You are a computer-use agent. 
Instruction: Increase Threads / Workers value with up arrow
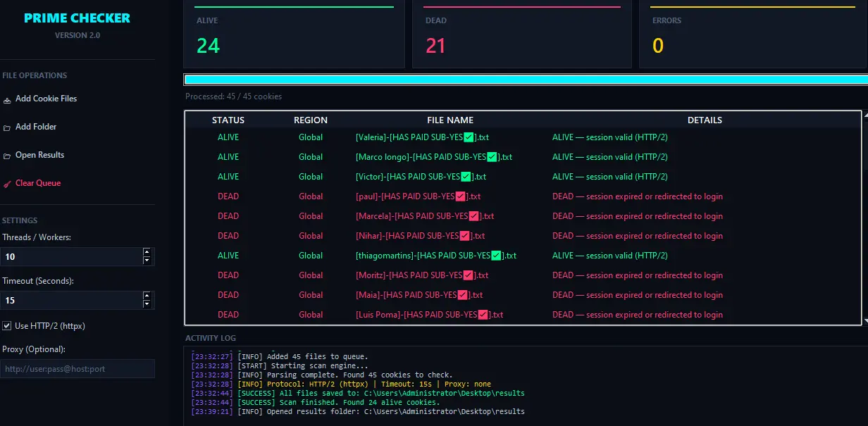pos(147,252)
